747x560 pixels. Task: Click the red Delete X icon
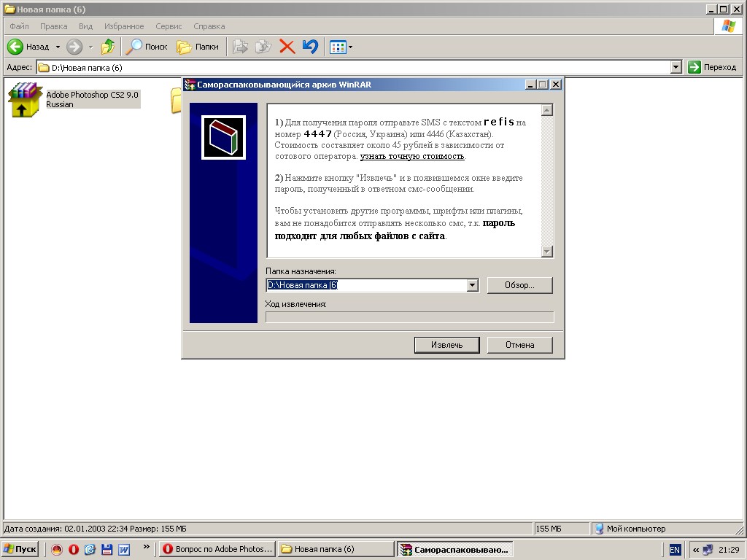coord(287,47)
